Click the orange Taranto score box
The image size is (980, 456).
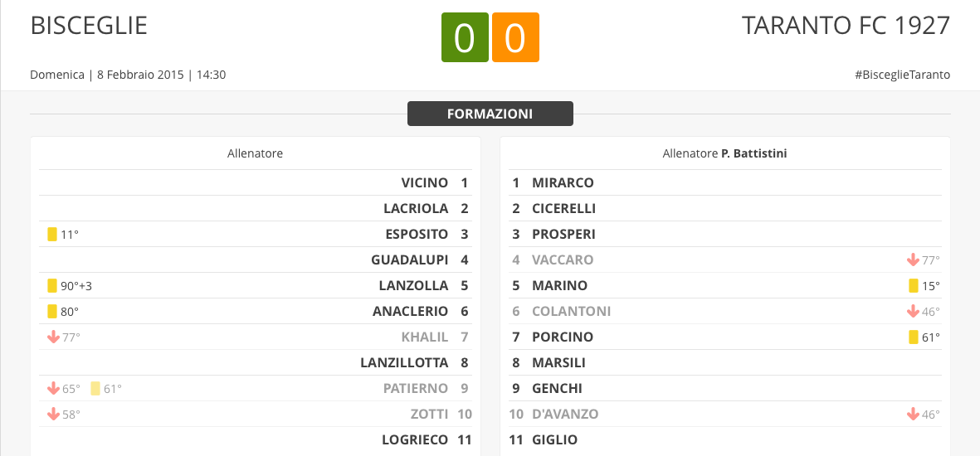click(x=515, y=37)
